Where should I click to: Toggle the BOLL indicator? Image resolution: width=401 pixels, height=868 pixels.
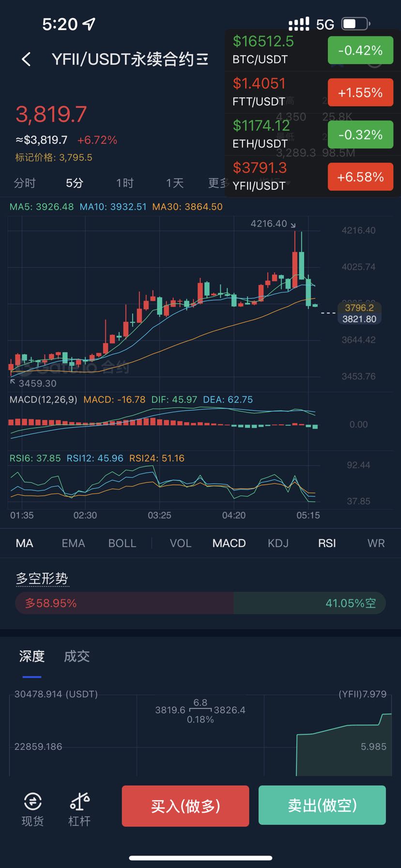click(122, 543)
